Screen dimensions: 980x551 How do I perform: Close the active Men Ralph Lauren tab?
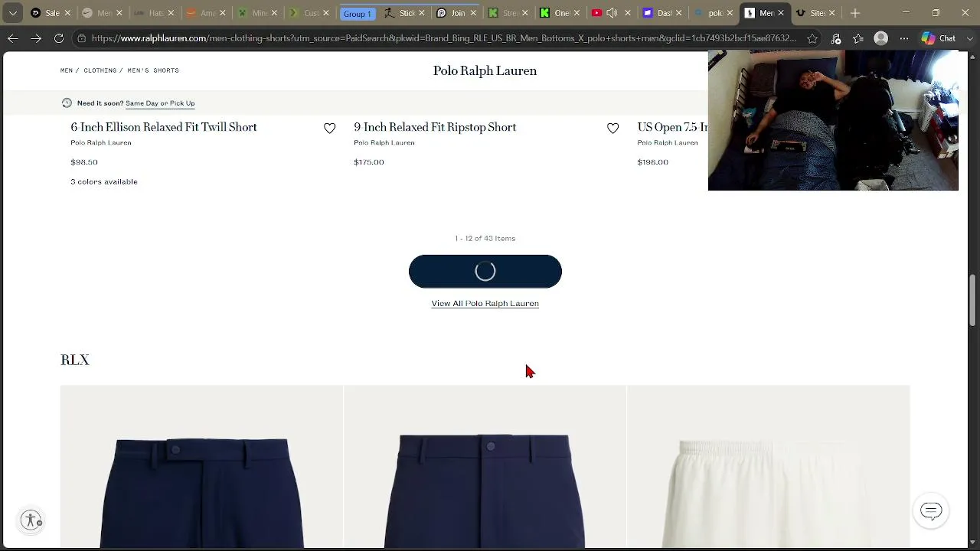[x=781, y=13]
